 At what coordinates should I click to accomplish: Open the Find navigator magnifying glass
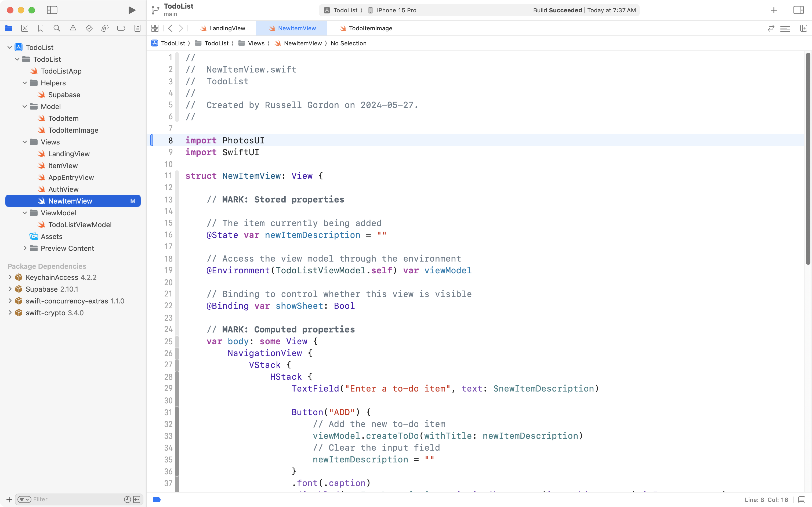(57, 28)
